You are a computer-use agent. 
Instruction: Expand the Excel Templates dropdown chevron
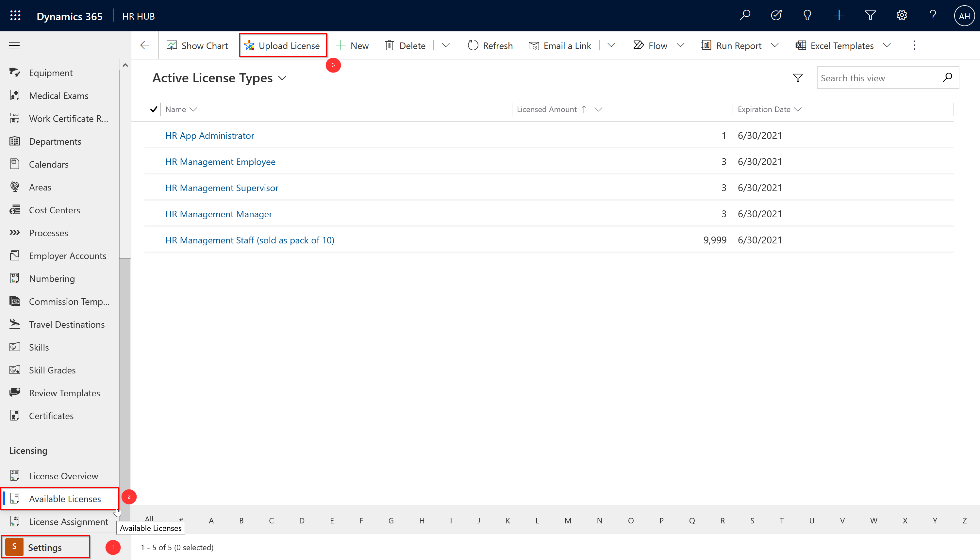(x=887, y=45)
